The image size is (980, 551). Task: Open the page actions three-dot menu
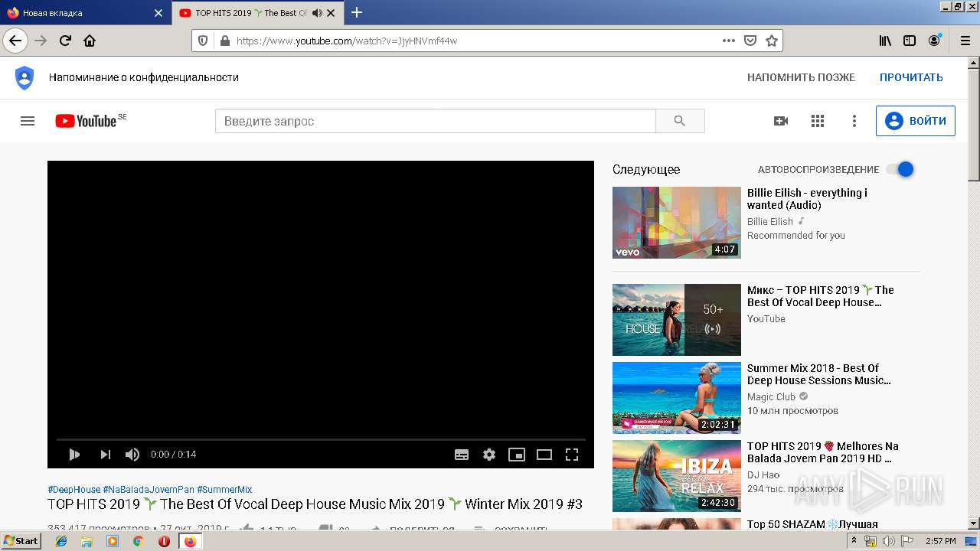point(729,41)
